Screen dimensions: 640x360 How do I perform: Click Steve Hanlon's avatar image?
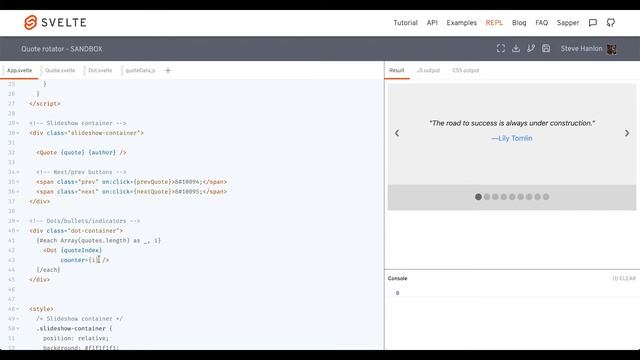tap(611, 49)
